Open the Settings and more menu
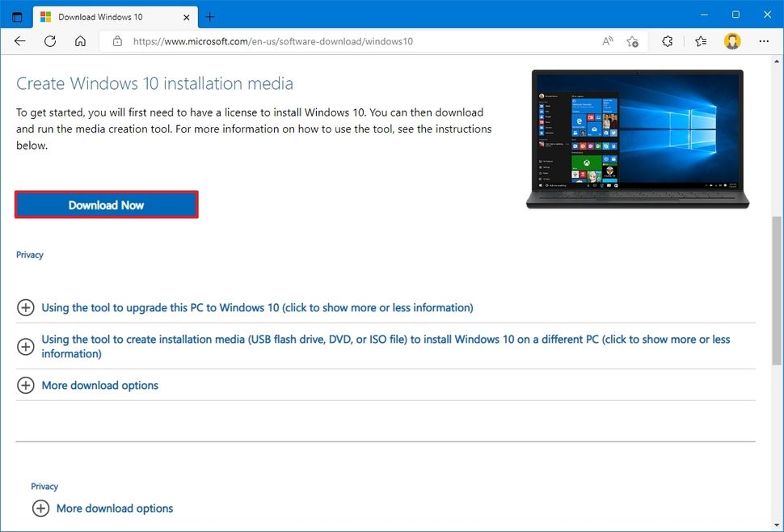Image resolution: width=784 pixels, height=532 pixels. pos(763,41)
